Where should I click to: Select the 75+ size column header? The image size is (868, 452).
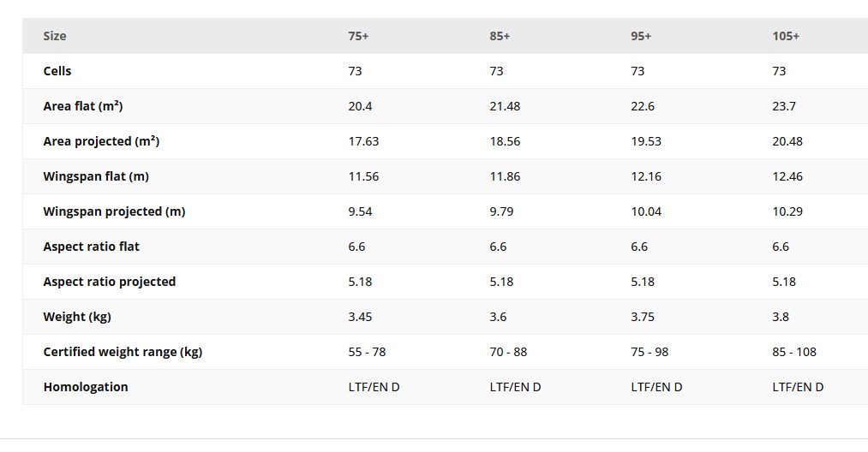click(x=359, y=36)
